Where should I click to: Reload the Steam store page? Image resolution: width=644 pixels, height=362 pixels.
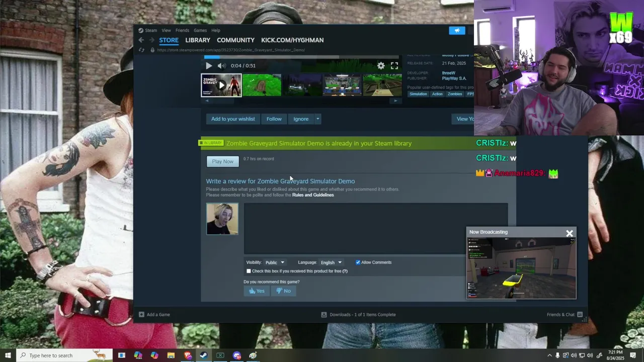pos(141,50)
